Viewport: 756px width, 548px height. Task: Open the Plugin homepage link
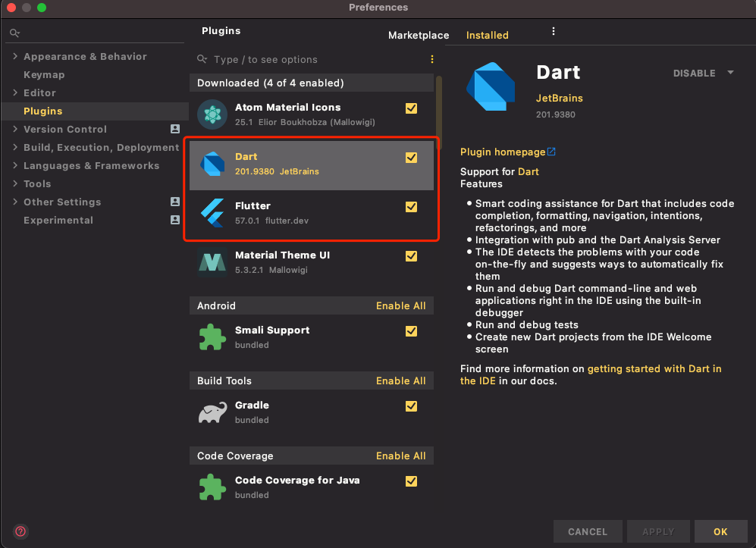503,152
